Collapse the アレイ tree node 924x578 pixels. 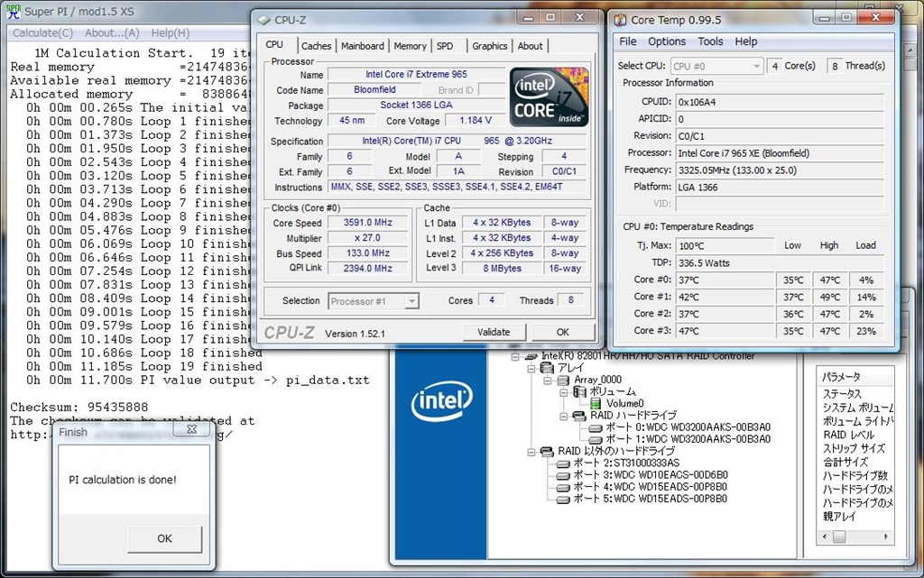531,369
